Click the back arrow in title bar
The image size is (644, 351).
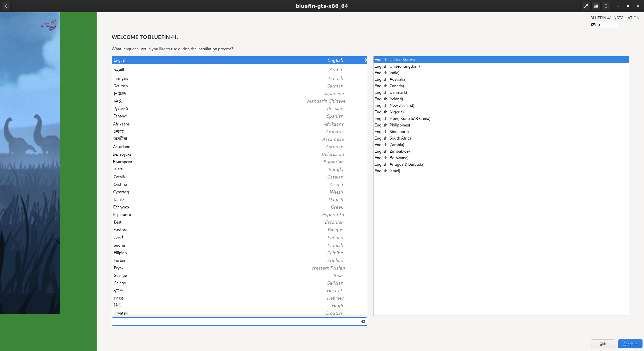pyautogui.click(x=6, y=6)
